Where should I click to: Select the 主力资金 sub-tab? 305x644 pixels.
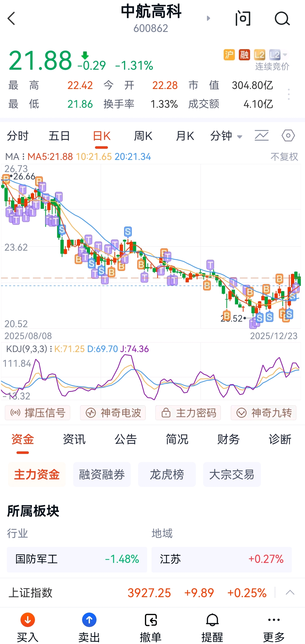[37, 474]
